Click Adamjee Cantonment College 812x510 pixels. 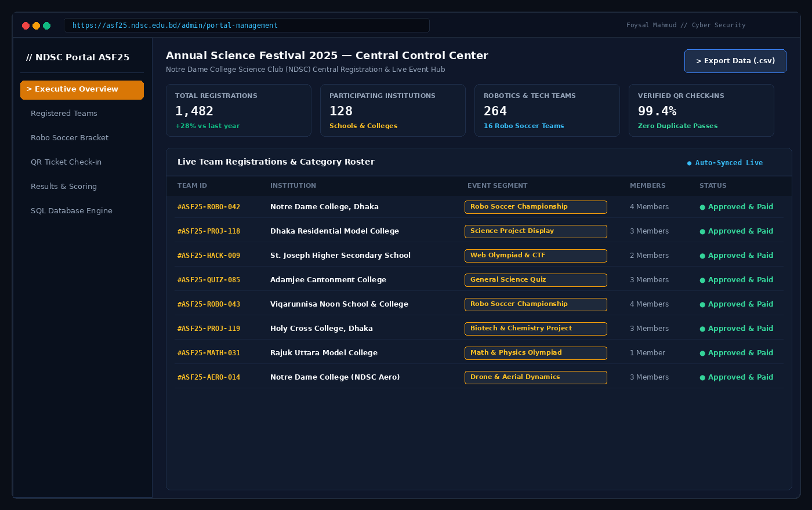[x=328, y=280]
